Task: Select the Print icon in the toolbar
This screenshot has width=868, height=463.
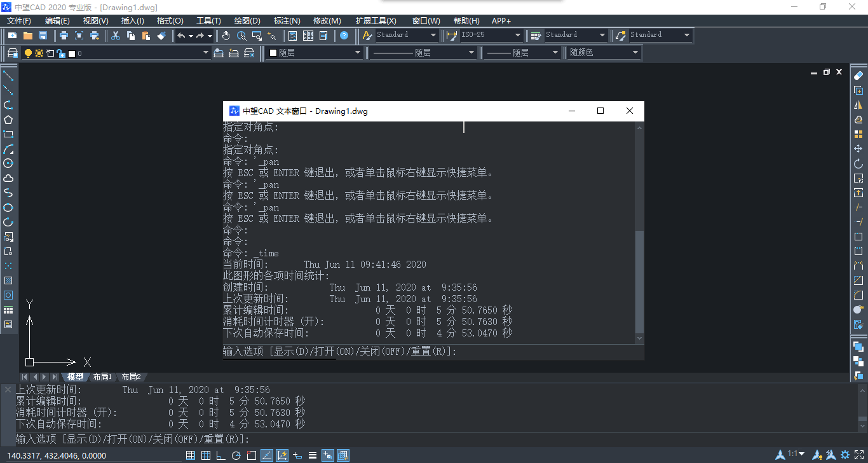Action: [x=64, y=36]
